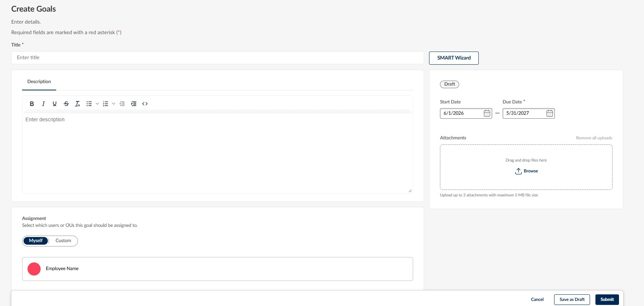Click the upload arrow icon beside Browse

[x=518, y=171]
